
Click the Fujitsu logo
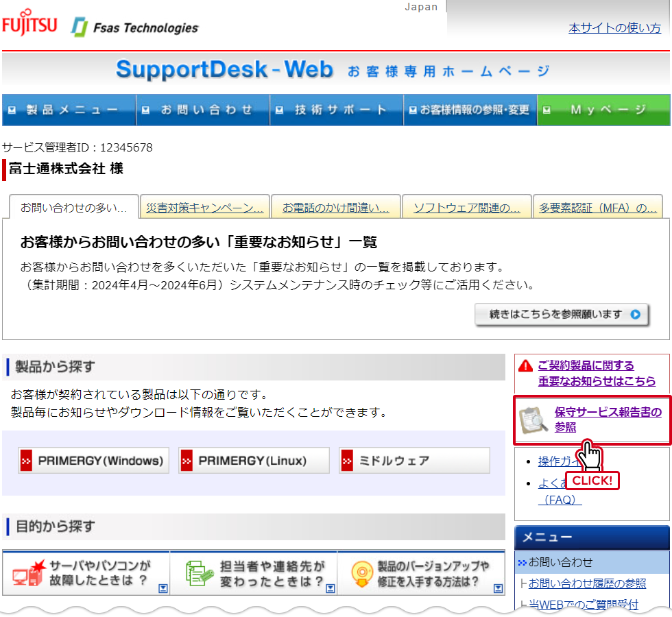(x=29, y=22)
